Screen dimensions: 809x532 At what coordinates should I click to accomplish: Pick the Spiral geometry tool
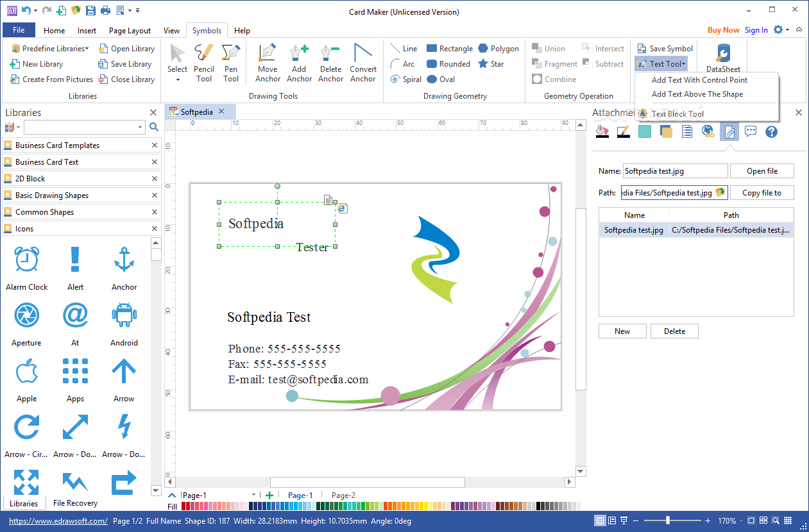pyautogui.click(x=406, y=79)
